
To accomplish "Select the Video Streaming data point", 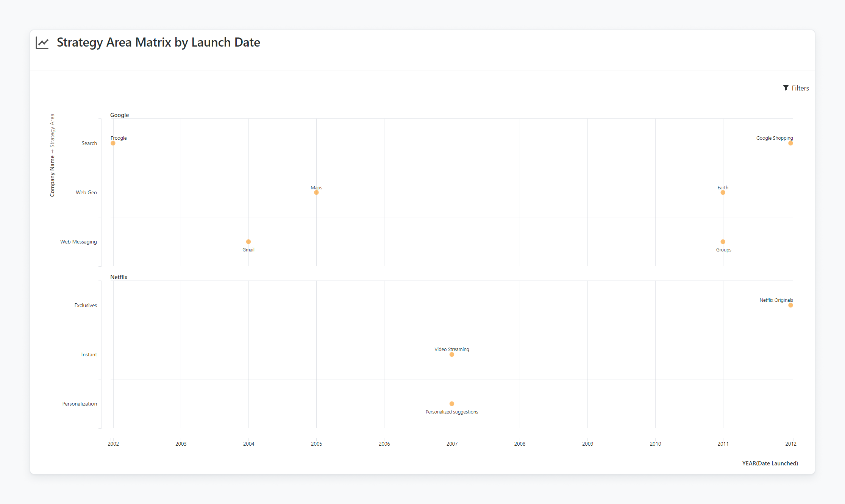I will [x=452, y=354].
